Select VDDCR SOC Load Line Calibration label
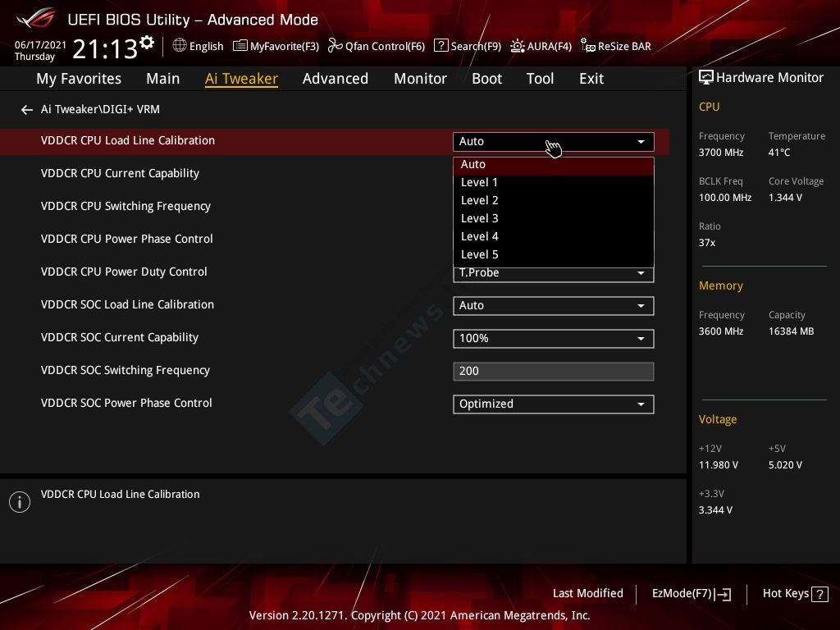Viewport: 840px width, 630px height. tap(127, 305)
